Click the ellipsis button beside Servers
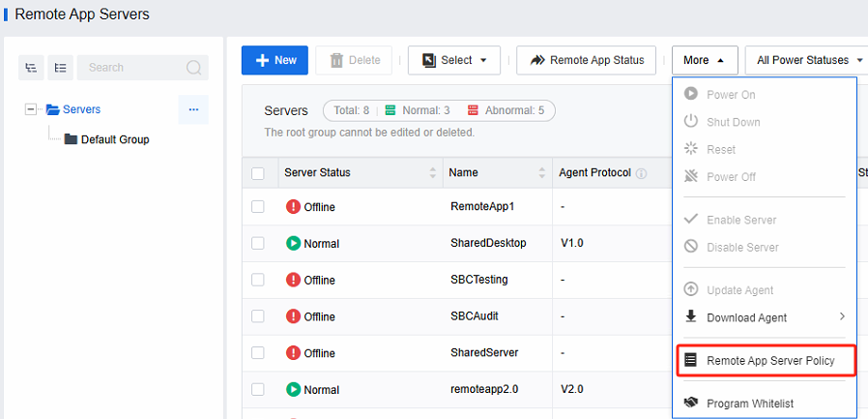The height and width of the screenshot is (419, 868). [x=193, y=109]
